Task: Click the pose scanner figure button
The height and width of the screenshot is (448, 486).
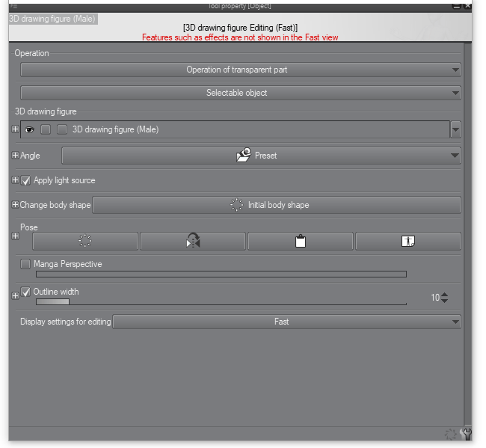Action: point(408,241)
